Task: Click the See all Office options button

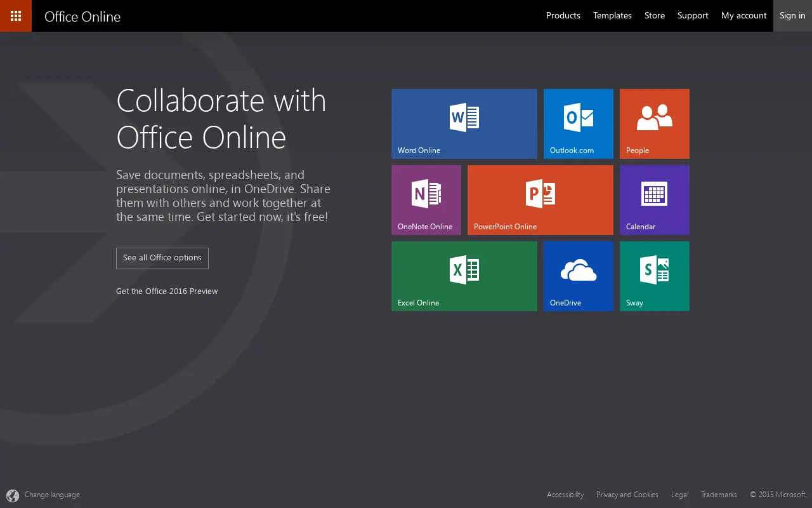Action: click(x=162, y=258)
